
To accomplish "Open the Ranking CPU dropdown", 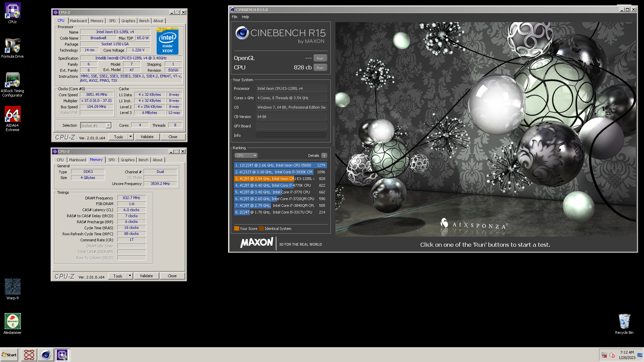I will point(246,156).
